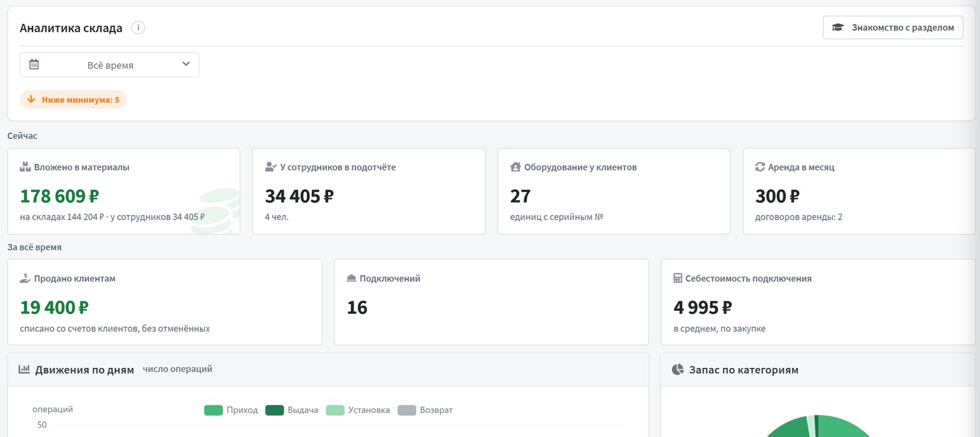Click text на складах 144 204 ₽

coord(62,217)
